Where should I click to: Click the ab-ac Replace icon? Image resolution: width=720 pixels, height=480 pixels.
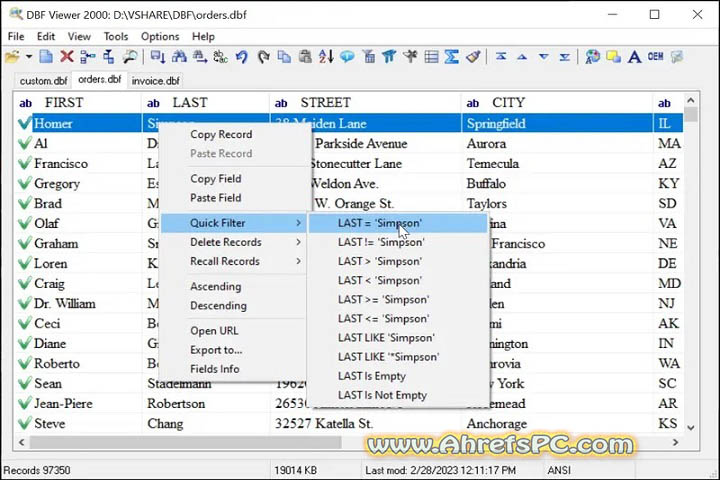pyautogui.click(x=220, y=57)
